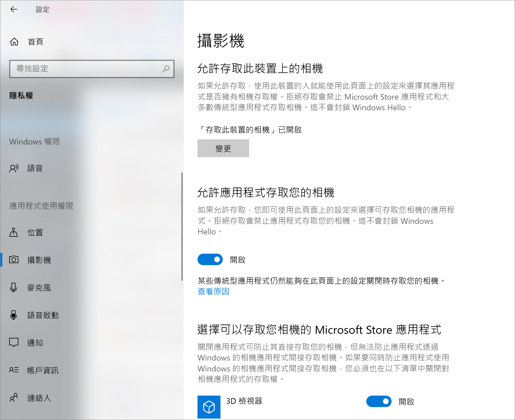
Task: Click the 變更 button
Action: [x=223, y=149]
